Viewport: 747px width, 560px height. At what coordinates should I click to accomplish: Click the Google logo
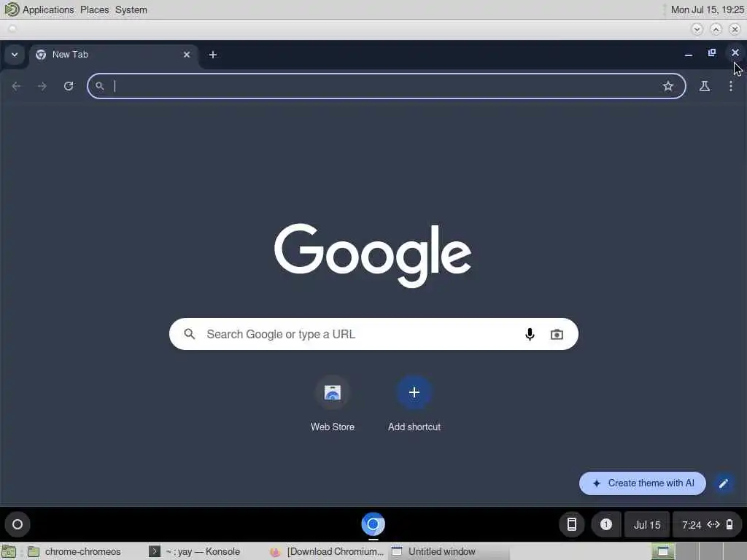coord(373,255)
